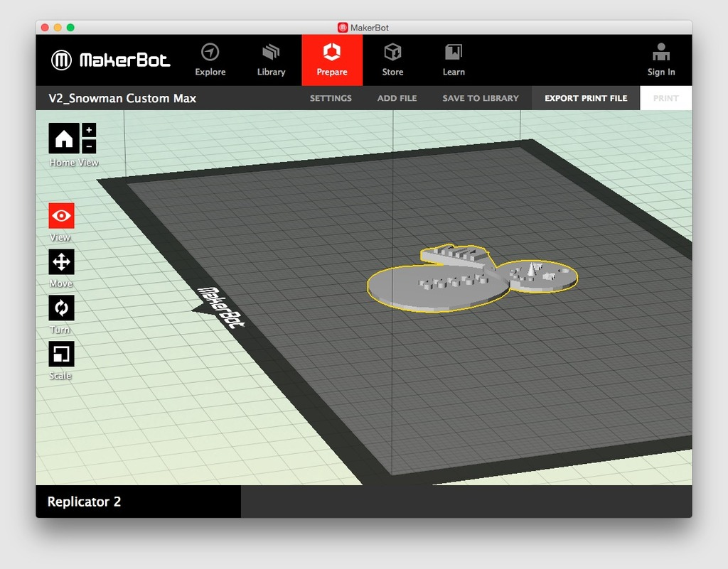Click the Replicator 2 printer label
The image size is (728, 569).
84,502
